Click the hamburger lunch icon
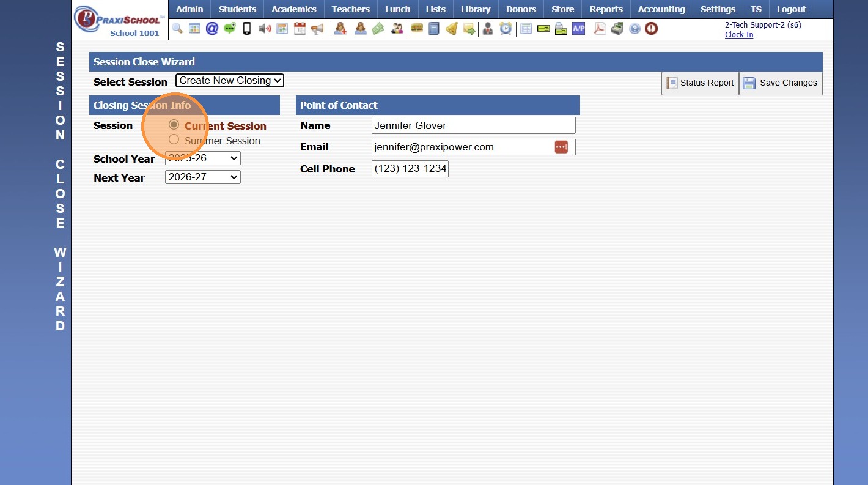868x485 pixels. (x=417, y=29)
